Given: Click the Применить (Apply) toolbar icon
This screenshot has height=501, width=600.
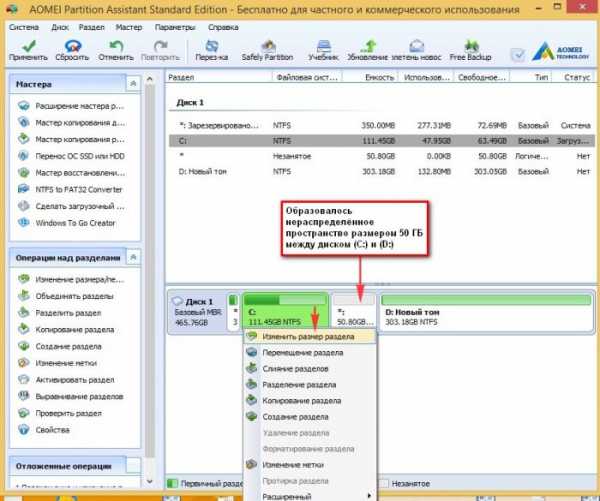Looking at the screenshot, I should [x=29, y=51].
